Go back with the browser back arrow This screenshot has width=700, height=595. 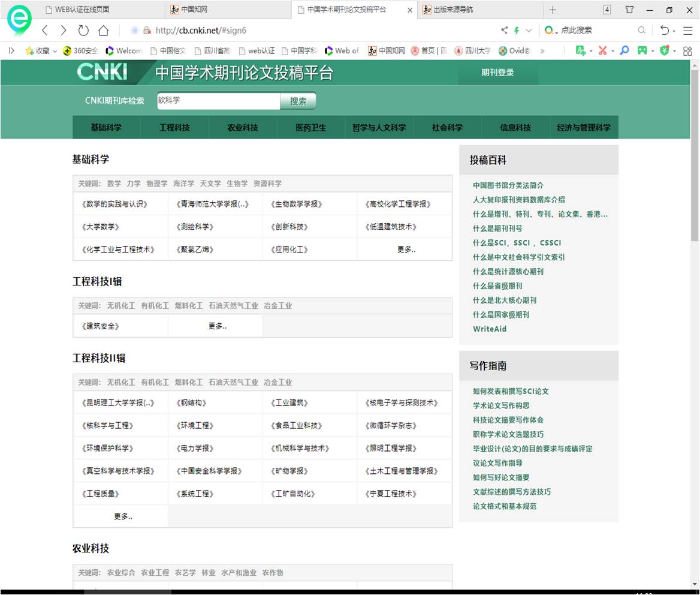pos(44,31)
